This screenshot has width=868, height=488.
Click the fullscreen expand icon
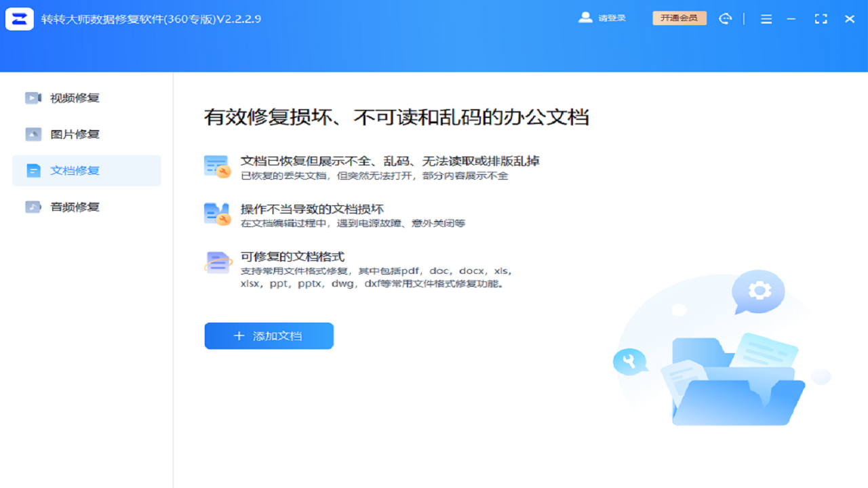[x=821, y=19]
